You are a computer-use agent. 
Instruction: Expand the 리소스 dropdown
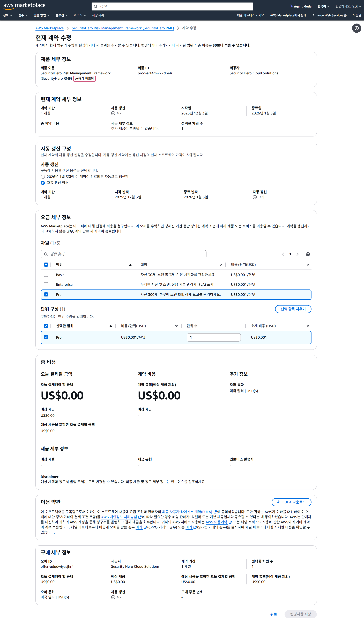pyautogui.click(x=80, y=15)
